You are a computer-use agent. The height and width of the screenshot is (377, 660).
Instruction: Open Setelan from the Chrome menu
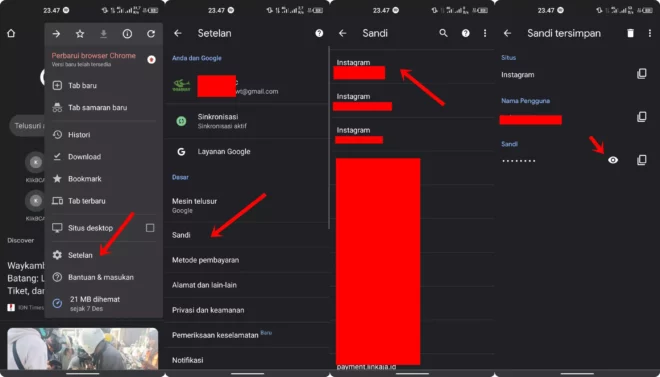coord(104,255)
